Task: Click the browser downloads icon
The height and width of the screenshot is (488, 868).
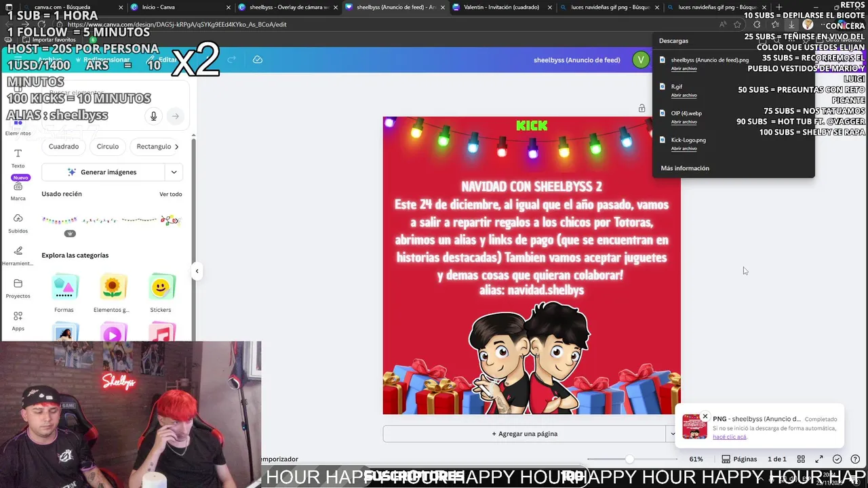Action: pyautogui.click(x=791, y=24)
